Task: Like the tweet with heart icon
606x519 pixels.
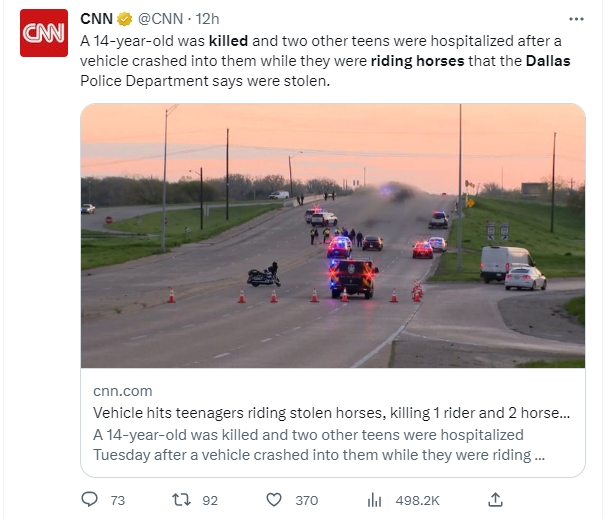Action: coord(274,500)
